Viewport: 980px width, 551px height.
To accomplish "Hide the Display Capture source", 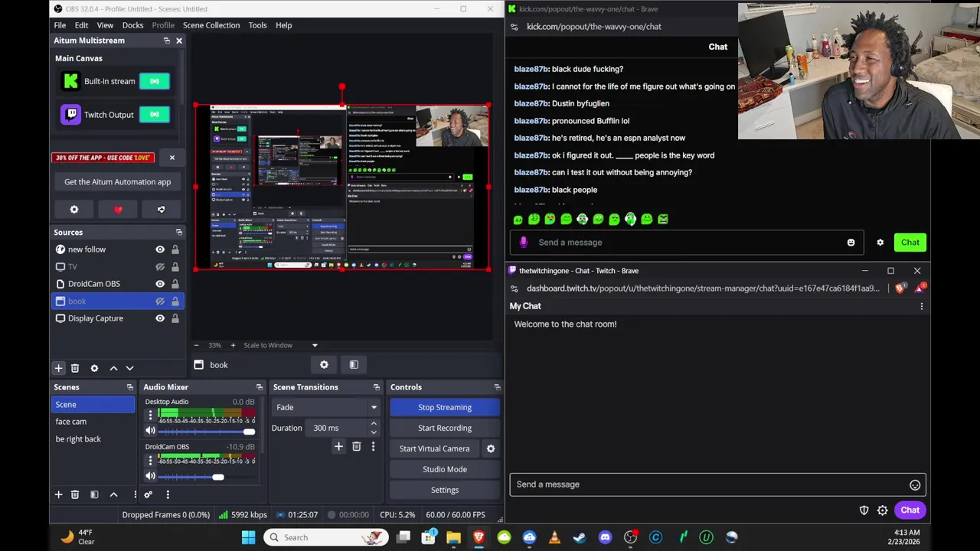I will [160, 318].
